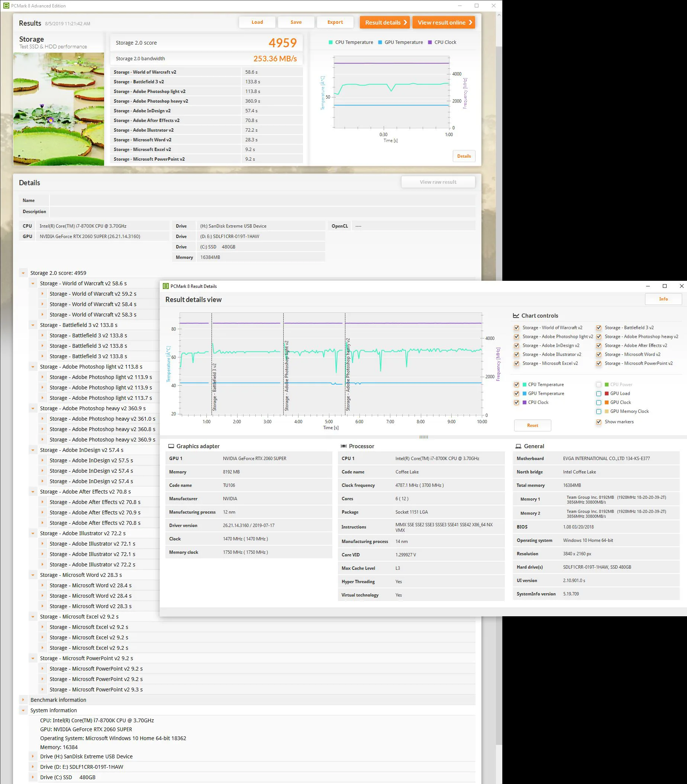
Task: Expand Storage - Adobe Photoshop heavy v2 361.0 s
Action: (42, 419)
